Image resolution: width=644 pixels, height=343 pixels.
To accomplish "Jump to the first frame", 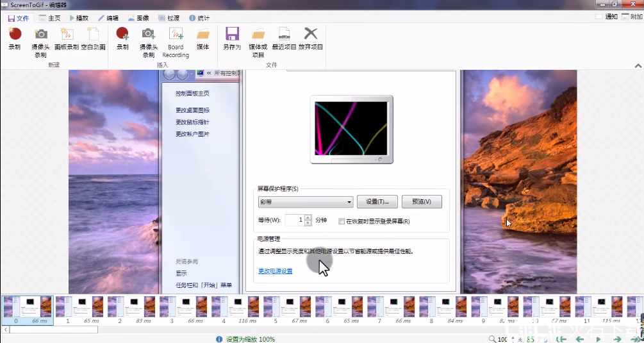I will point(561,339).
